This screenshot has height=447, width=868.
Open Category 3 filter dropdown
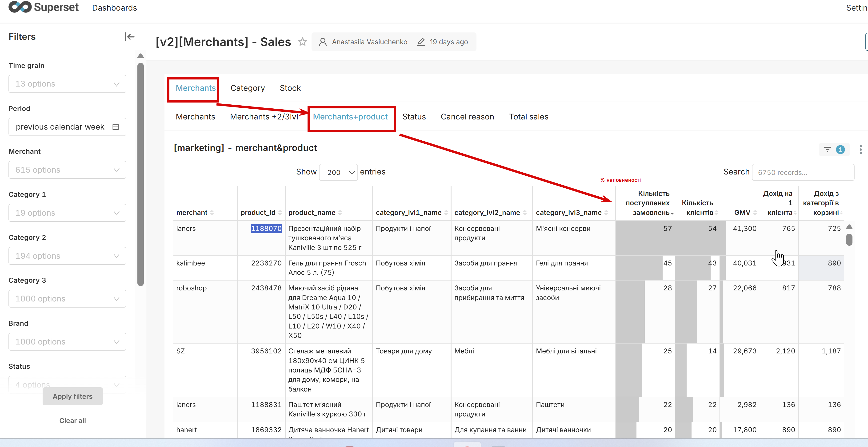coord(67,299)
